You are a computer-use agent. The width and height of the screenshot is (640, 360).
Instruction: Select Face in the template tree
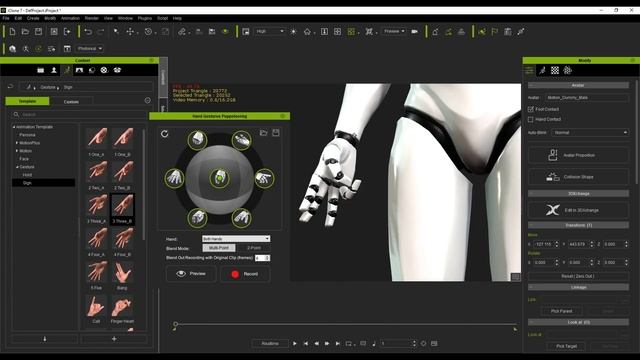24,159
